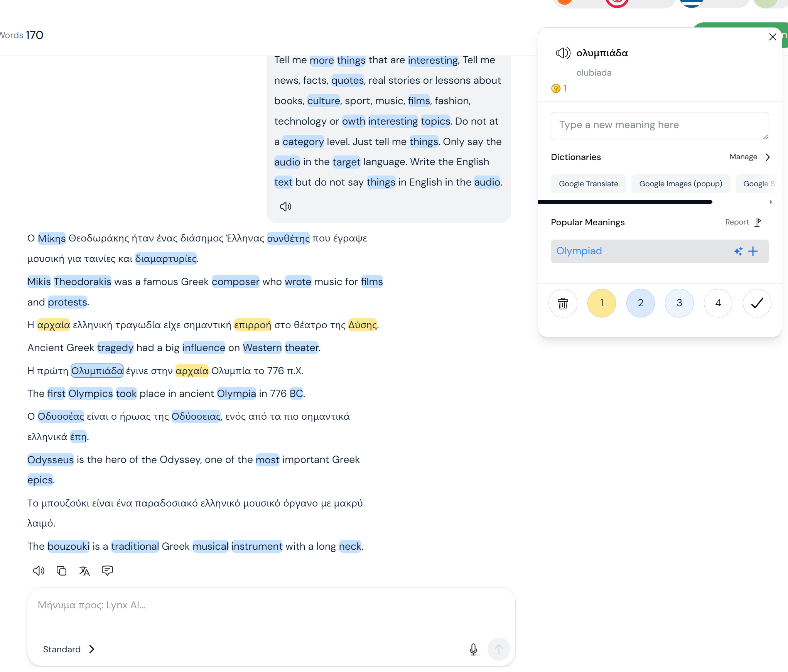The width and height of the screenshot is (788, 672).
Task: Open the Google Translate dictionary
Action: tap(588, 184)
